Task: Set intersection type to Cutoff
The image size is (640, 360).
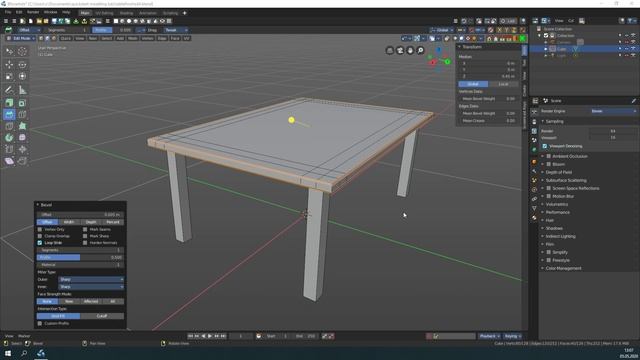Action: pos(102,316)
